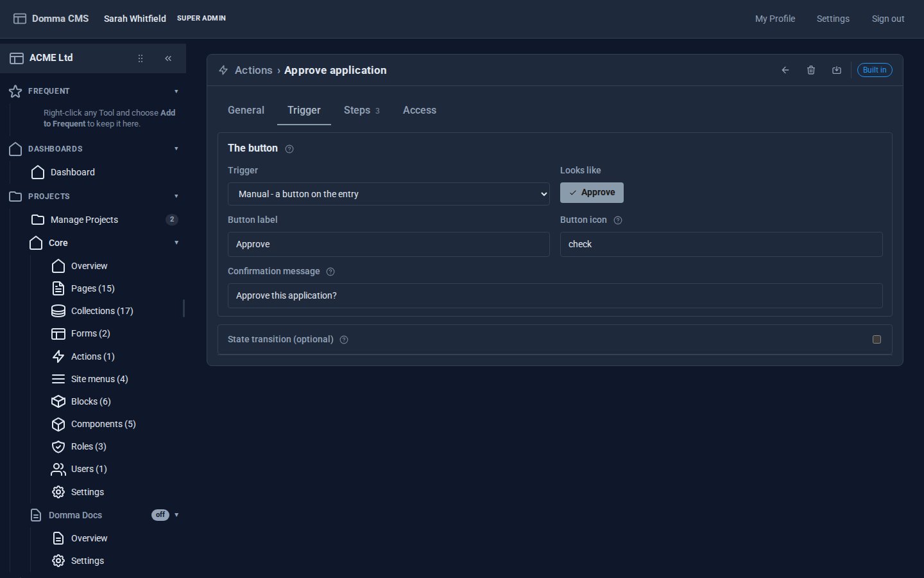
Task: Select the Trigger tab
Action: [x=304, y=110]
